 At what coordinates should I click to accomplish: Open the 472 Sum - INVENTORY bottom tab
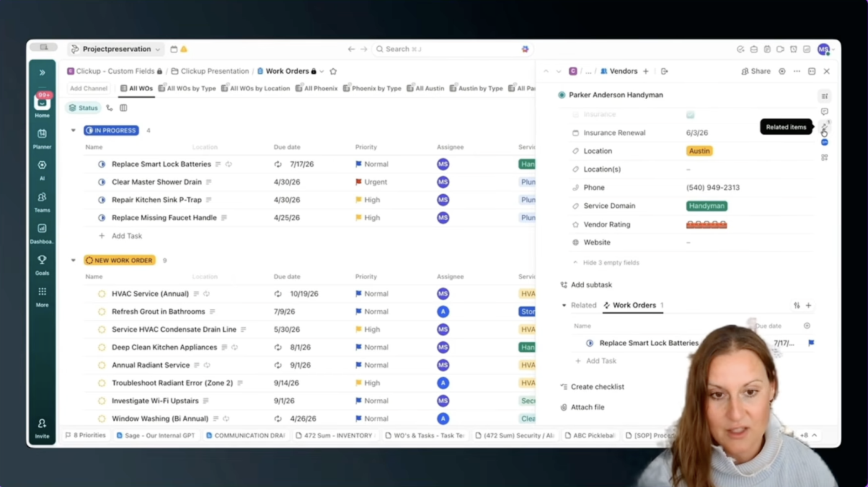335,435
